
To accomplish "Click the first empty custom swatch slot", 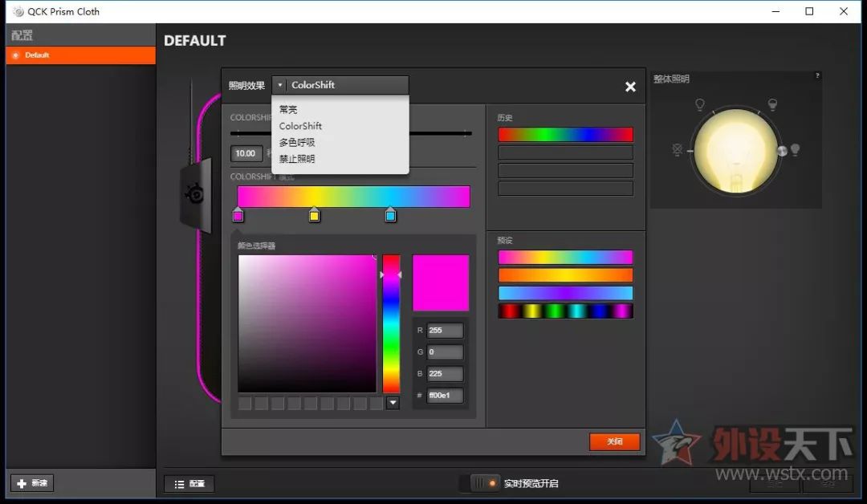I will [x=245, y=404].
